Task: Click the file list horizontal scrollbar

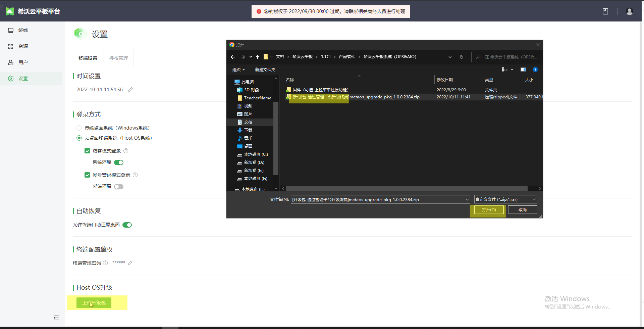Action: (x=407, y=189)
